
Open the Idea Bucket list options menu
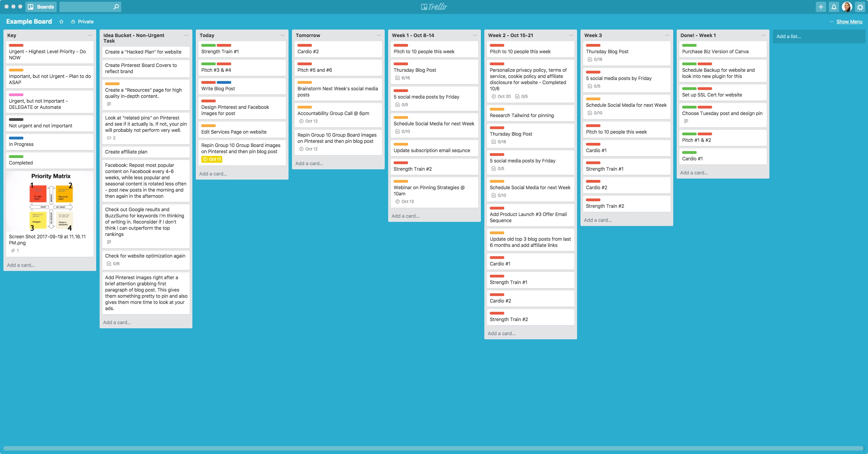(186, 35)
